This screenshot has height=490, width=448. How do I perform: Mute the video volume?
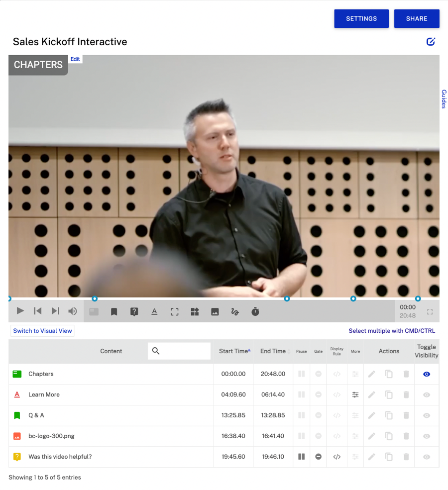pos(73,311)
